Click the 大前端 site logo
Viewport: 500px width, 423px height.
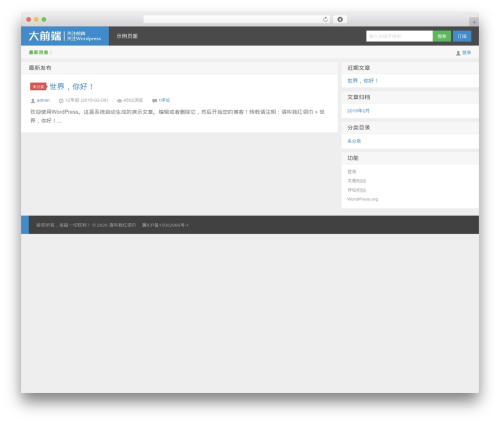pos(65,36)
